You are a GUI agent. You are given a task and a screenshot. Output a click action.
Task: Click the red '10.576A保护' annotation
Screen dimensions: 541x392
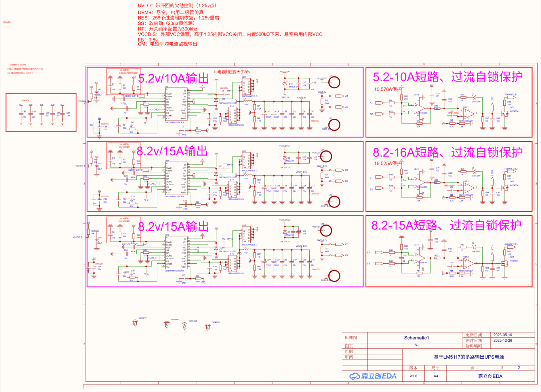[x=388, y=89]
